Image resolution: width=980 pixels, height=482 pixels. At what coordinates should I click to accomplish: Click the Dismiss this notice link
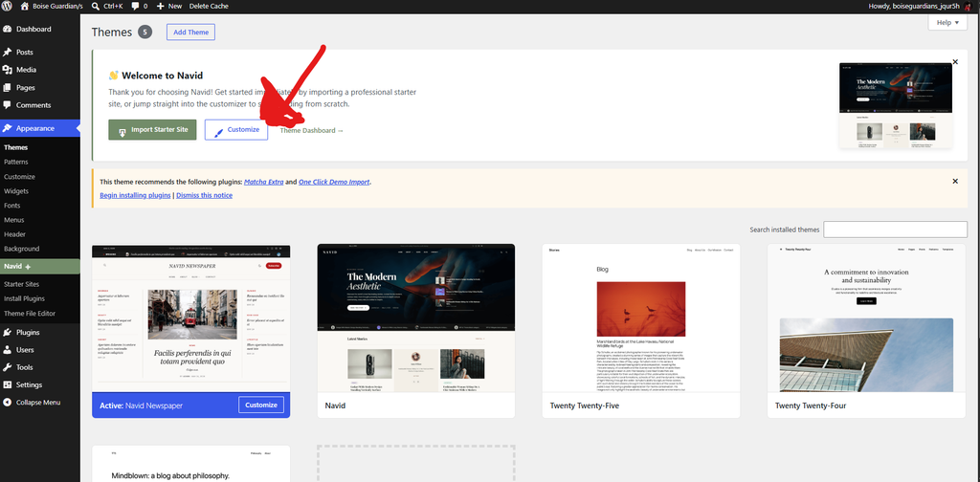(205, 195)
